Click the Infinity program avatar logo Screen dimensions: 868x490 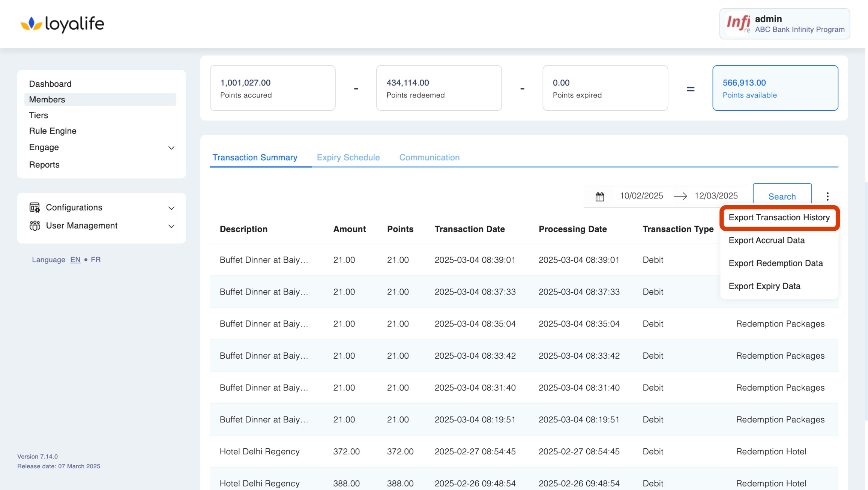click(738, 24)
